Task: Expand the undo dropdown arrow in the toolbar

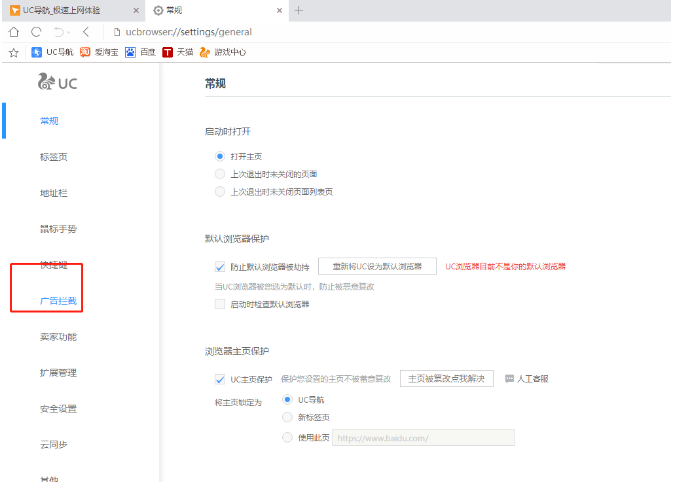Action: (68, 31)
